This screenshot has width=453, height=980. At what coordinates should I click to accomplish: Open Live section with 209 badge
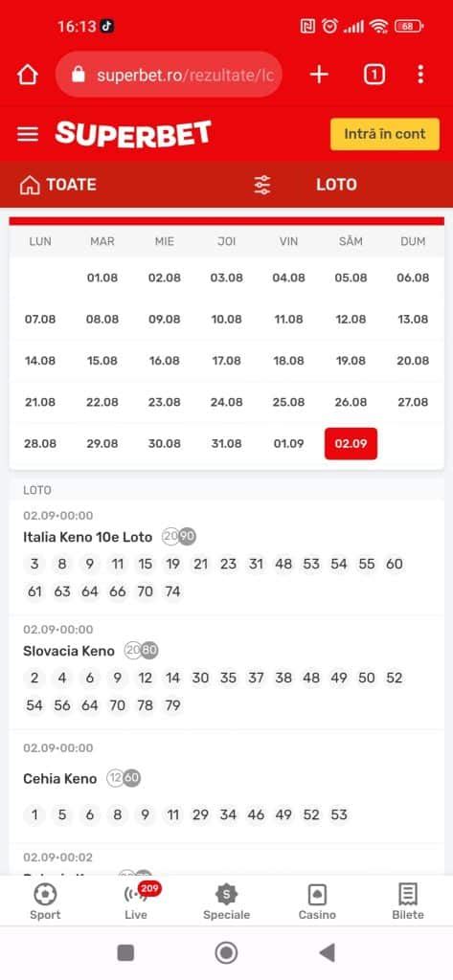[x=136, y=902]
